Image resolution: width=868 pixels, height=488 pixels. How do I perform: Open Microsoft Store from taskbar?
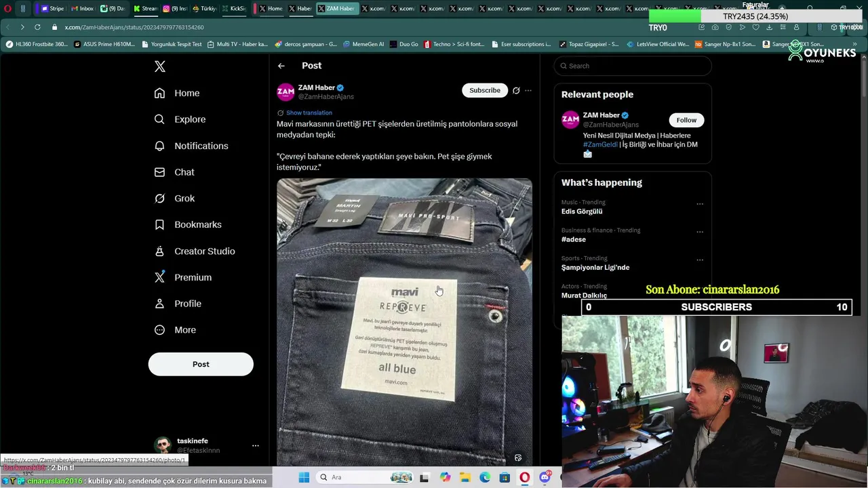point(505,477)
